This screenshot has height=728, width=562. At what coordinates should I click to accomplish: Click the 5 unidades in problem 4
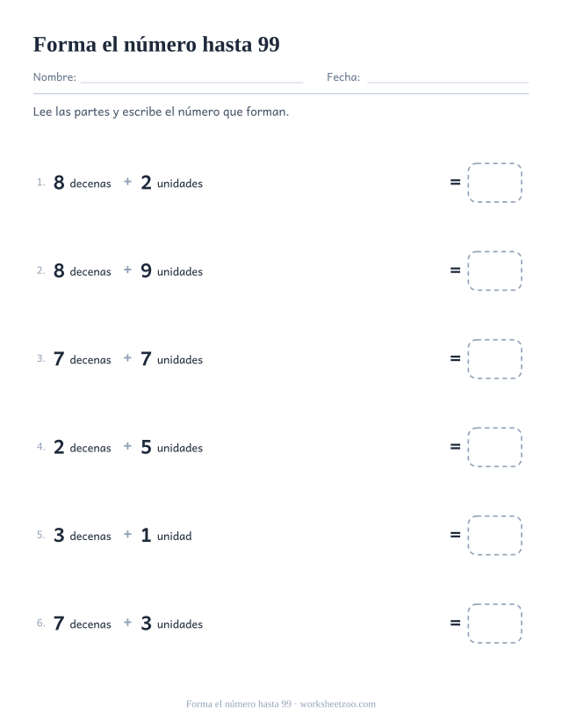point(172,447)
